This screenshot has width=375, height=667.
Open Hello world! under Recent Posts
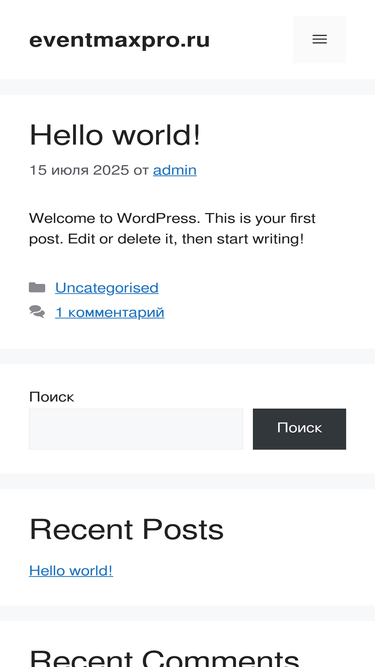(x=71, y=570)
